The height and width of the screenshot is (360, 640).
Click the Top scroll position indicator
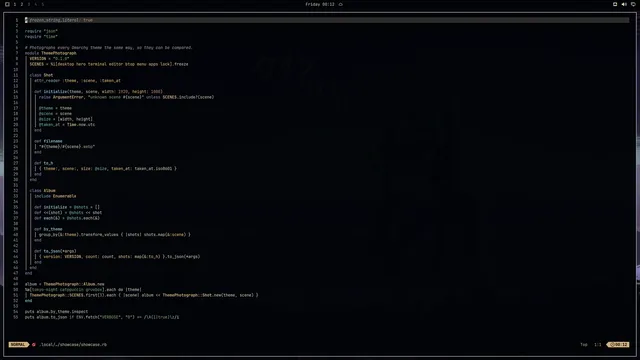point(584,344)
